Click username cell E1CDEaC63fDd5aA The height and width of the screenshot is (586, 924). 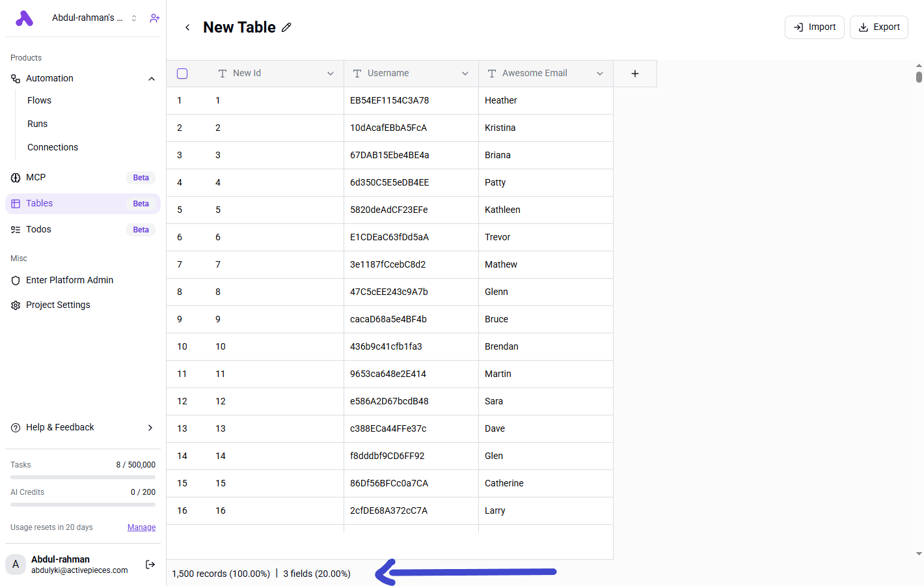[411, 237]
